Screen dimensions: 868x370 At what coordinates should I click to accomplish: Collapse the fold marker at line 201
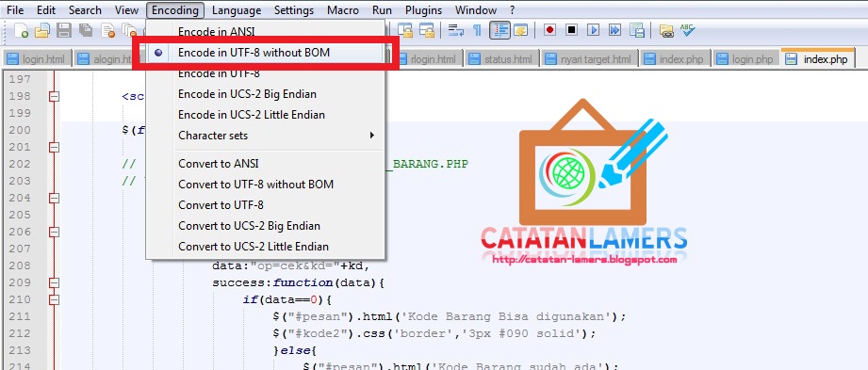54,147
